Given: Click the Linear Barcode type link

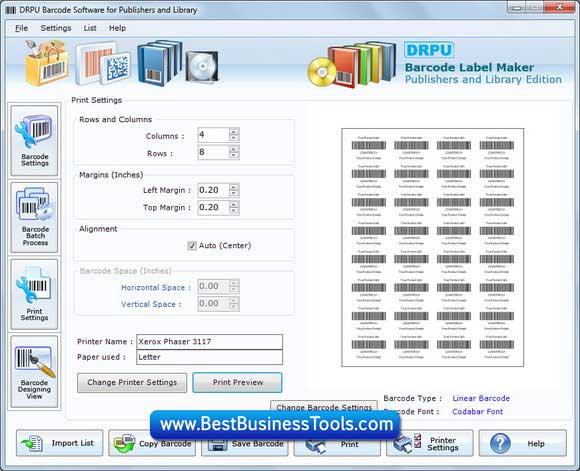Looking at the screenshot, I should 481,398.
